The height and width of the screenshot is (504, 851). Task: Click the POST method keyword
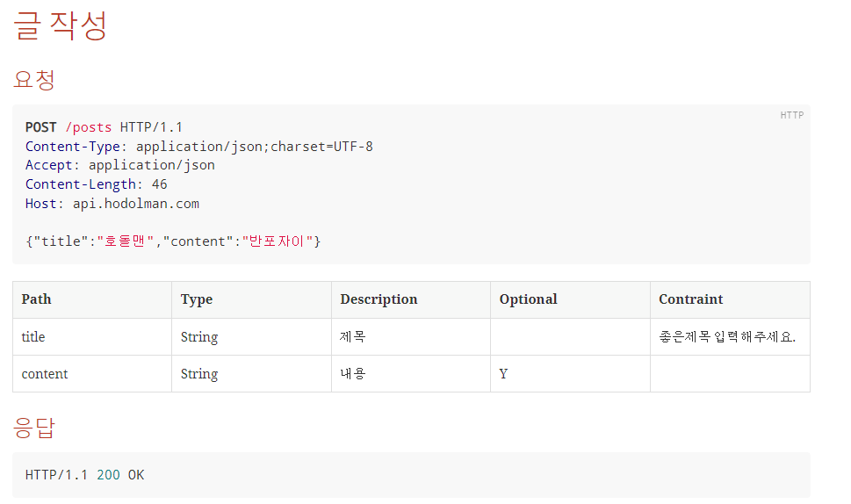40,127
